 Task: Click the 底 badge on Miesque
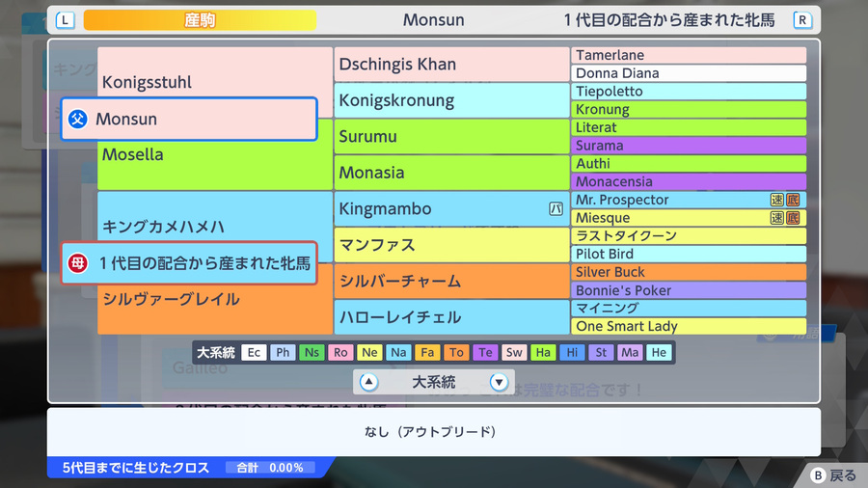pos(793,218)
